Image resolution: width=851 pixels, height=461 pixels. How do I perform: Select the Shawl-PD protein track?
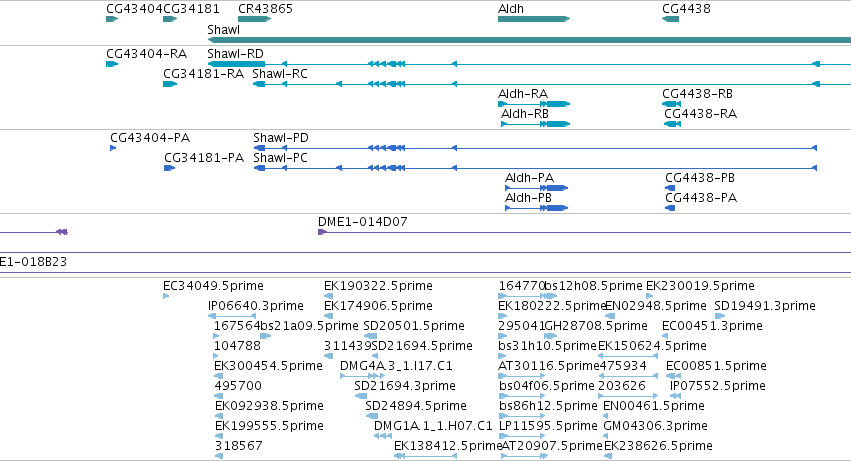click(535, 148)
